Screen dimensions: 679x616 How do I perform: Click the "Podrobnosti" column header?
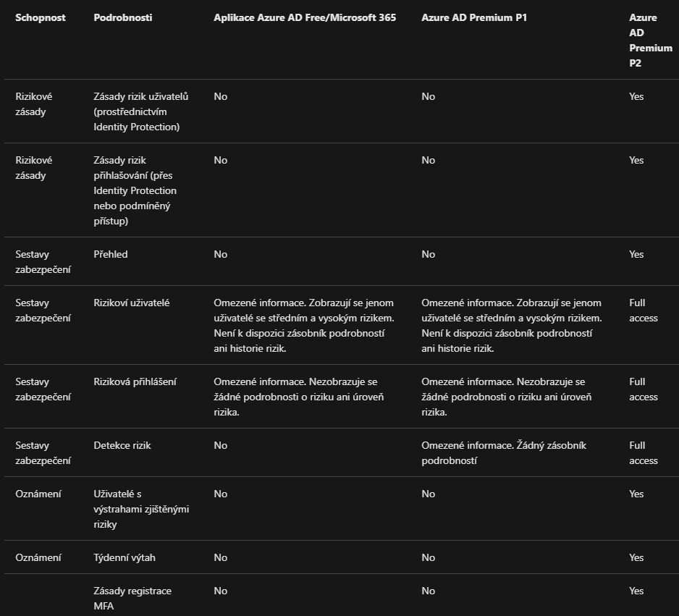click(x=123, y=17)
